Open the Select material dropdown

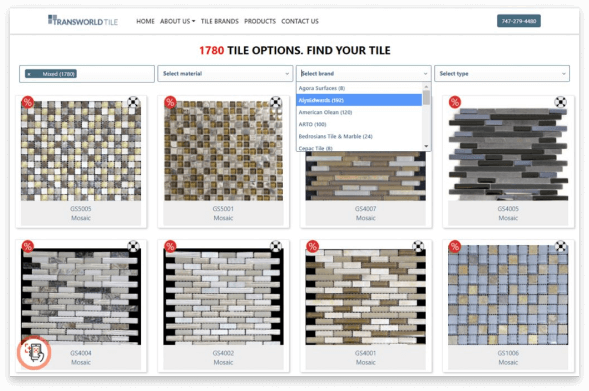point(225,74)
